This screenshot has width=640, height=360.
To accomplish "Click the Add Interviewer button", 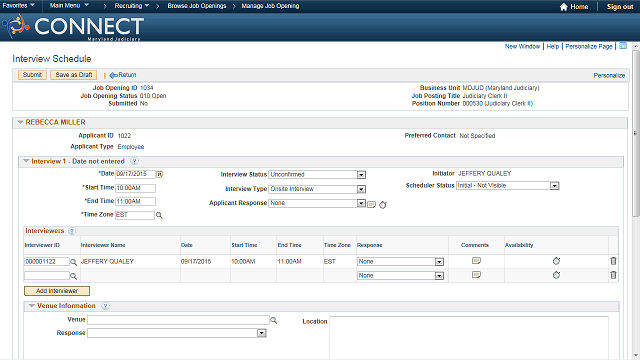I will [x=57, y=291].
